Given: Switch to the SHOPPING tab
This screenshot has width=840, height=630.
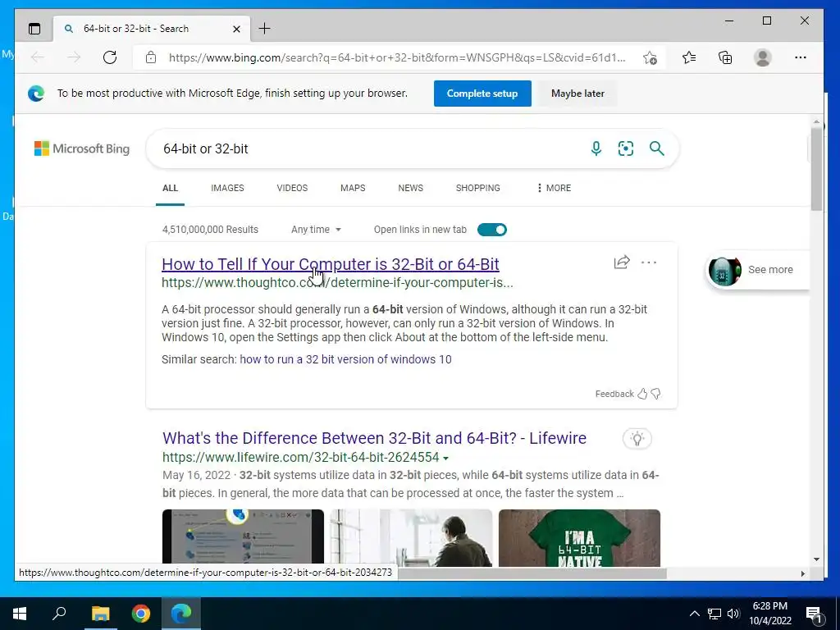Looking at the screenshot, I should coord(478,188).
